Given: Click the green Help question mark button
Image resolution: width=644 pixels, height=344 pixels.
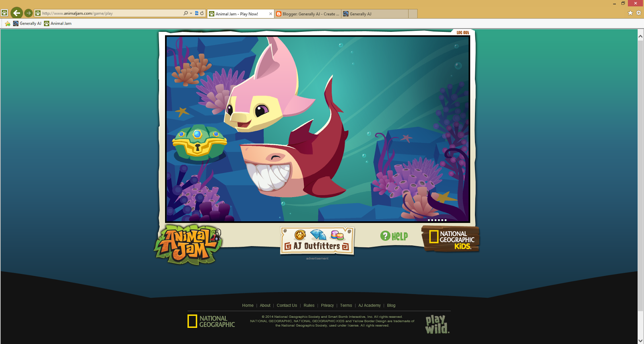Looking at the screenshot, I should [x=394, y=236].
